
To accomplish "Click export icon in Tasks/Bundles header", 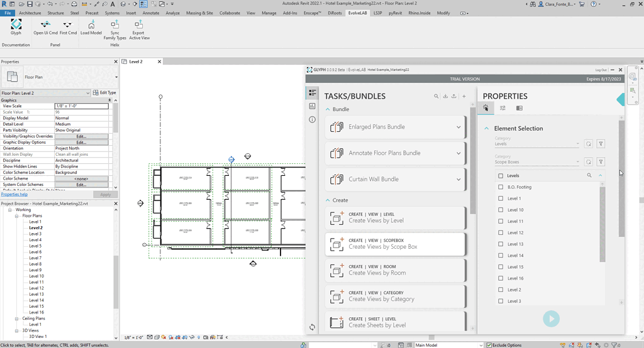I will 454,96.
